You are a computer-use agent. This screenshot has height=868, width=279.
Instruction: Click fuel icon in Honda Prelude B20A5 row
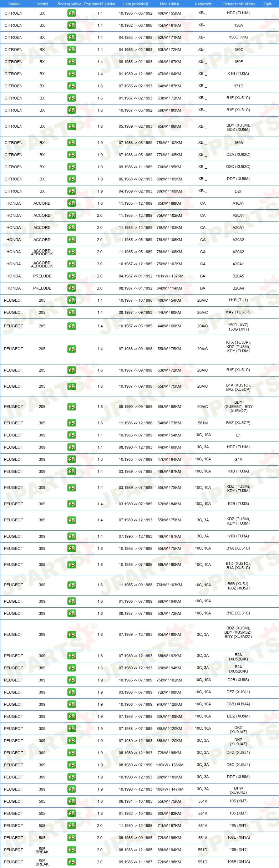[71, 276]
